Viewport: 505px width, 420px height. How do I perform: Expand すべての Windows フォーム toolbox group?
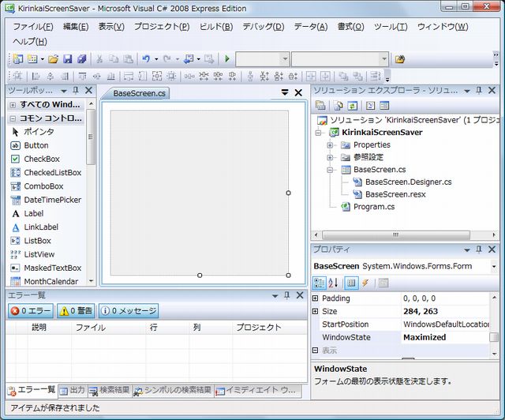pos(13,105)
